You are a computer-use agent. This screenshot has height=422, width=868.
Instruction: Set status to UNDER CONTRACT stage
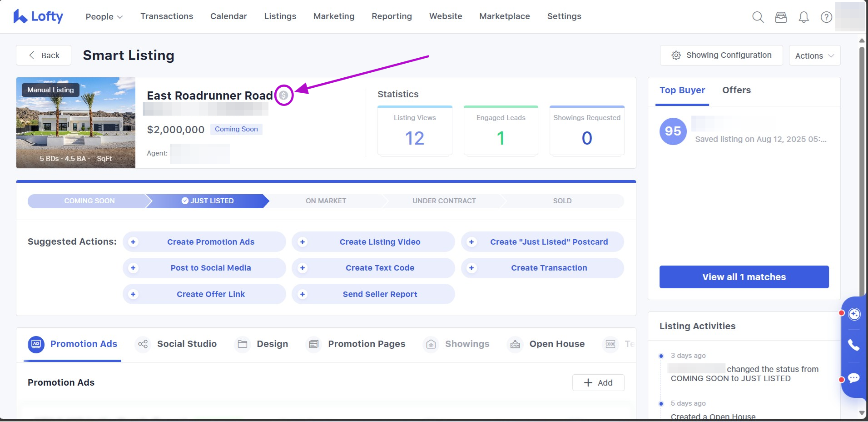click(444, 201)
